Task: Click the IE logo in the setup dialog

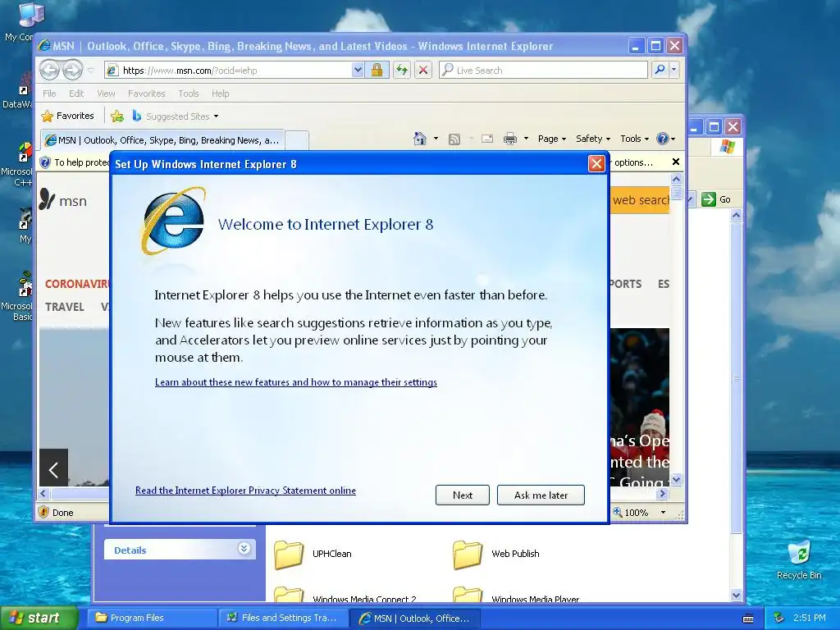Action: click(x=173, y=221)
